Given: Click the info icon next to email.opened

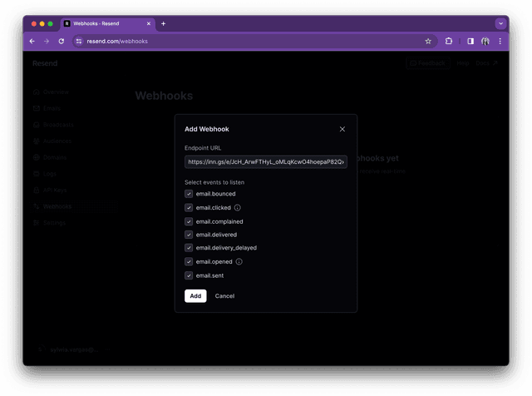Looking at the screenshot, I should point(239,261).
